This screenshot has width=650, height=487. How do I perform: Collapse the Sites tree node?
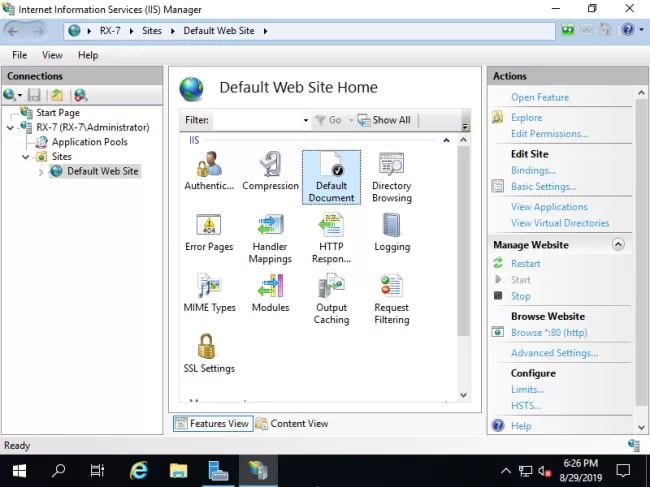(x=26, y=157)
